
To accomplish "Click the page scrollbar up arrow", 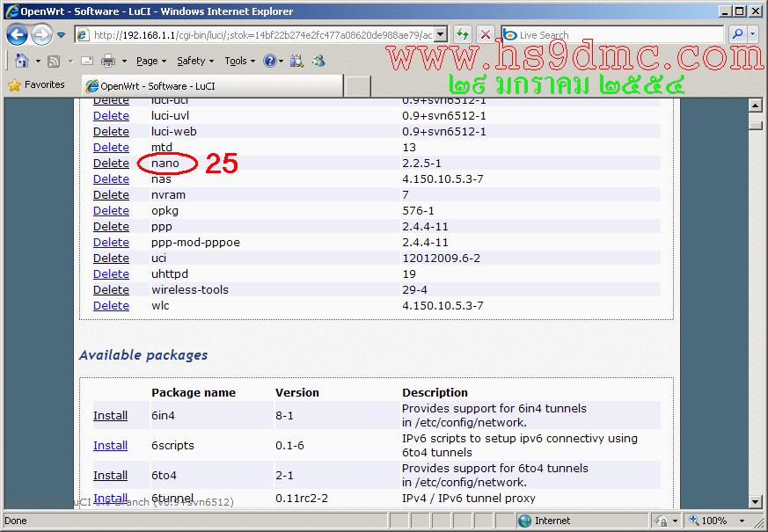I will tap(756, 105).
